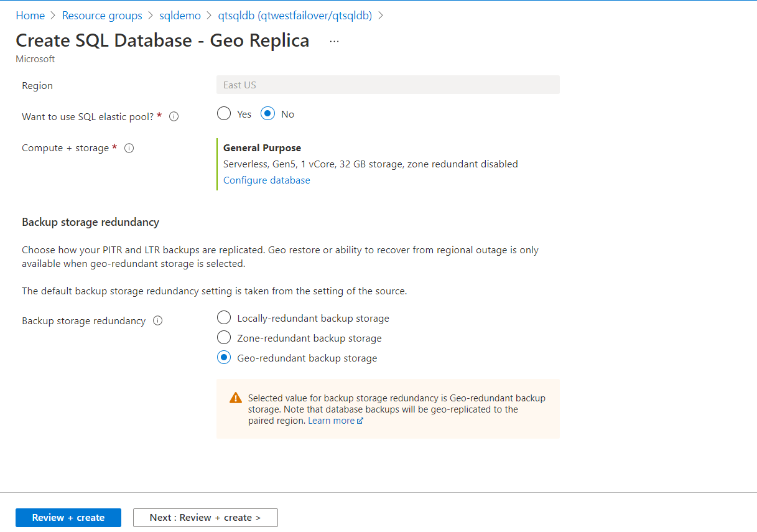
Task: Click the default backup storage redundancy note
Action: [215, 291]
